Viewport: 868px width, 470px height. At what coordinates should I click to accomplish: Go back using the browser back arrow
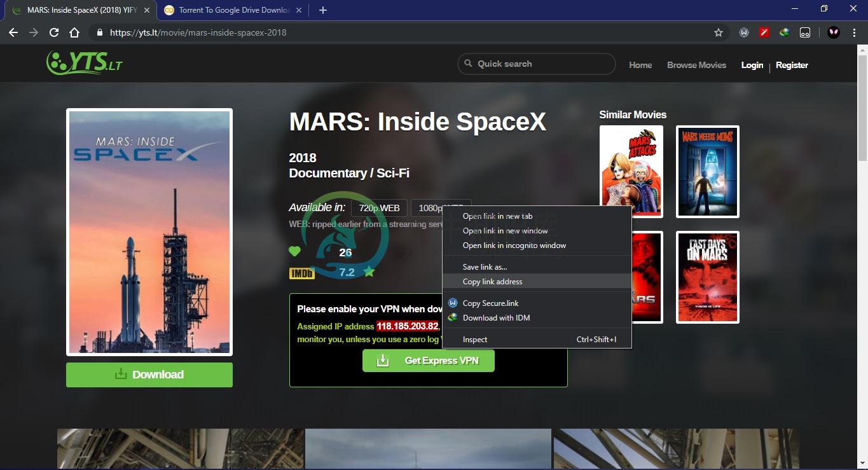[13, 32]
